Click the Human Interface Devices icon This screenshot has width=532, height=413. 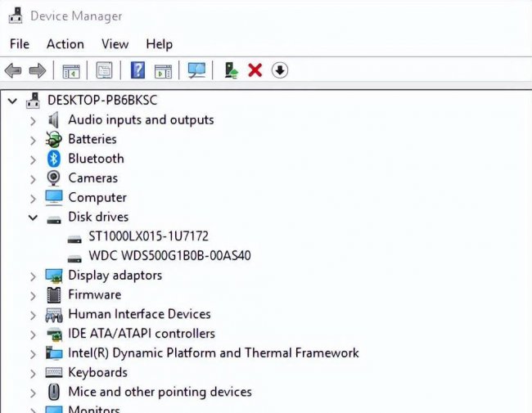coord(54,315)
